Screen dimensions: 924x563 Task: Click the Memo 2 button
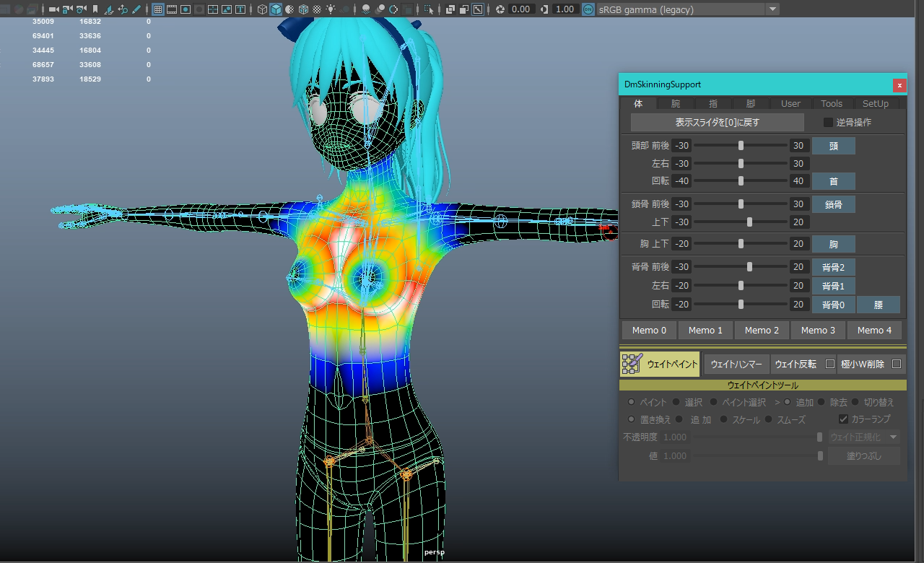762,330
